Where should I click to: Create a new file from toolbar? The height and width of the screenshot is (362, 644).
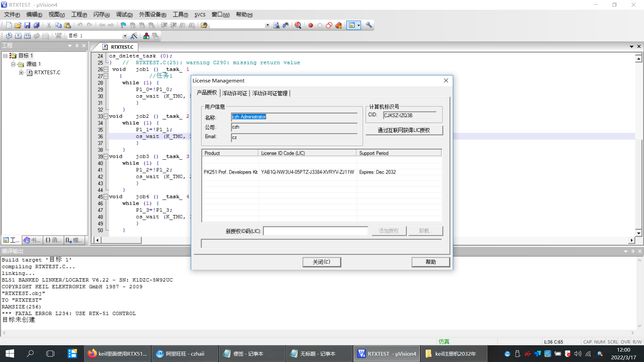coord(9,25)
